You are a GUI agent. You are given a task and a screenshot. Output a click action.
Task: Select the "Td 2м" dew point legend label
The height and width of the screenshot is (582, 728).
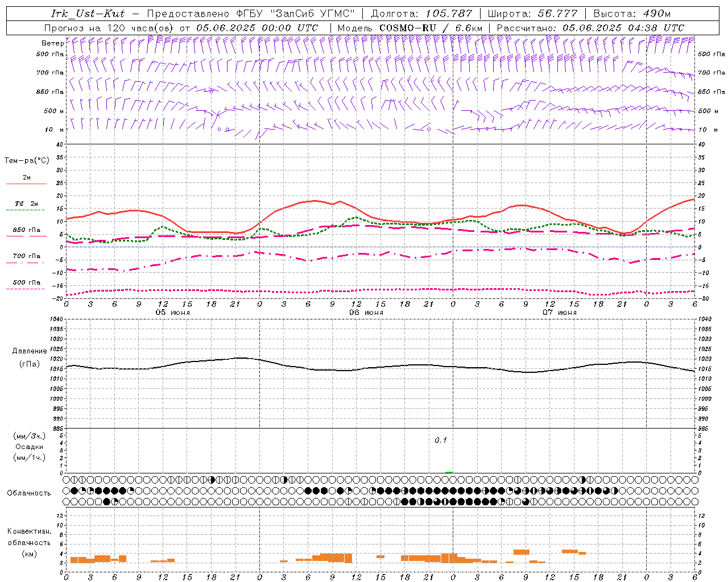tap(27, 203)
